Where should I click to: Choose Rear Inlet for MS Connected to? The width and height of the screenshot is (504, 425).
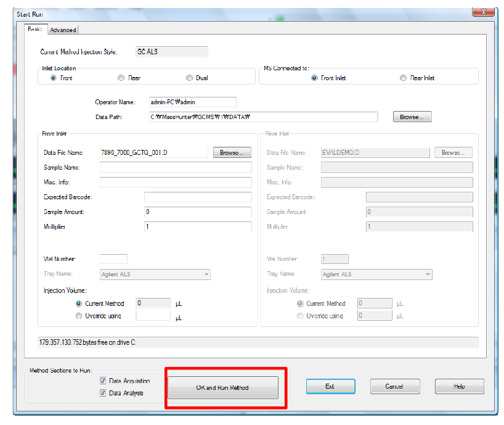[x=403, y=77]
